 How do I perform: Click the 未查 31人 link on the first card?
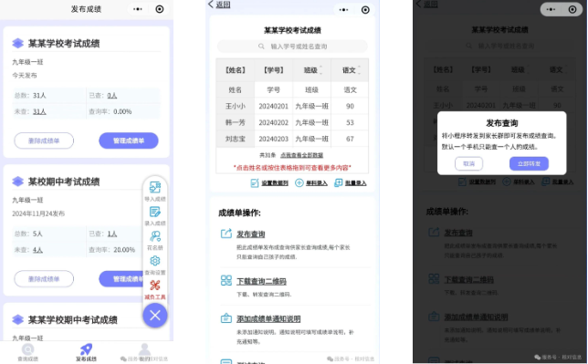pyautogui.click(x=39, y=111)
